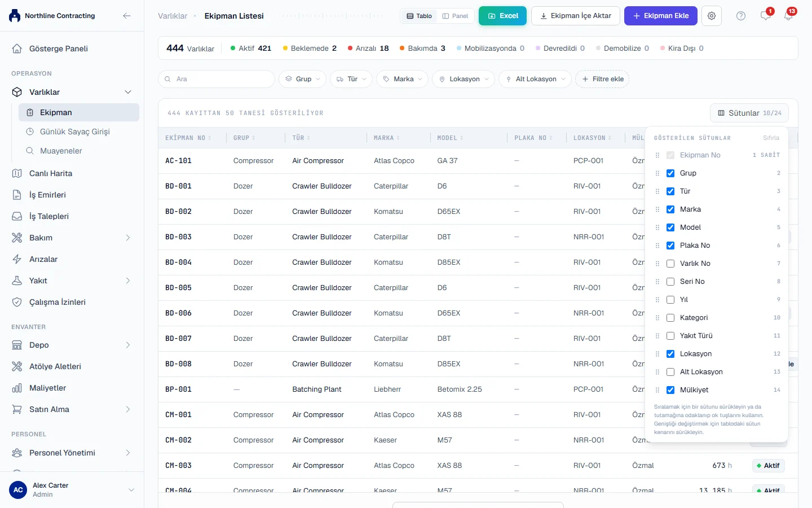Click the Arızalar lightning icon
The image size is (812, 508).
[17, 259]
